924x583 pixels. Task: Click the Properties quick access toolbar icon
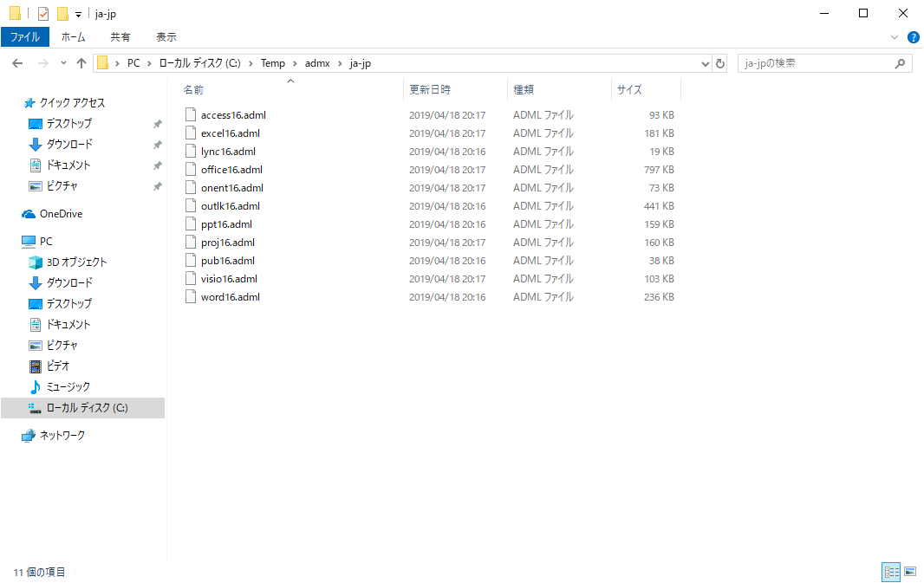click(43, 14)
